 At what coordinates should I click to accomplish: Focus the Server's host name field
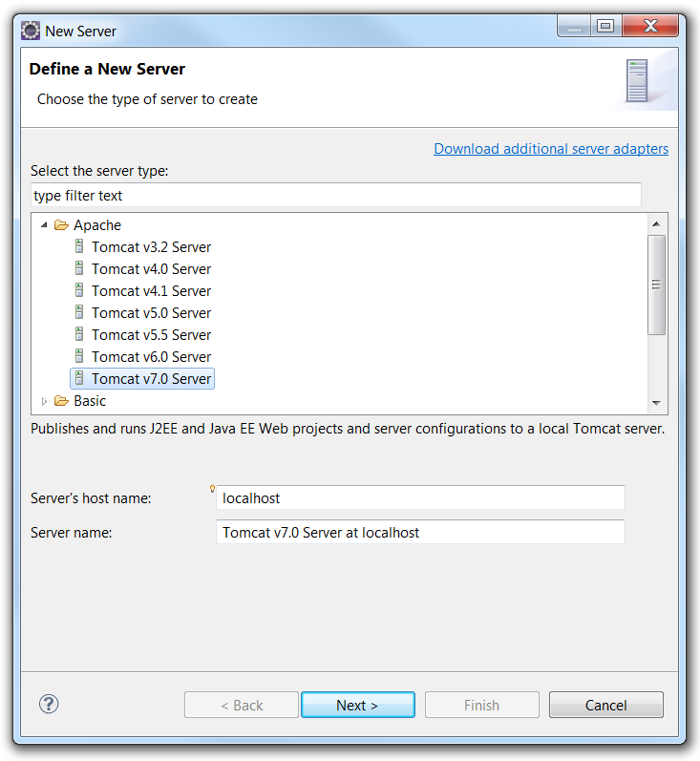420,497
